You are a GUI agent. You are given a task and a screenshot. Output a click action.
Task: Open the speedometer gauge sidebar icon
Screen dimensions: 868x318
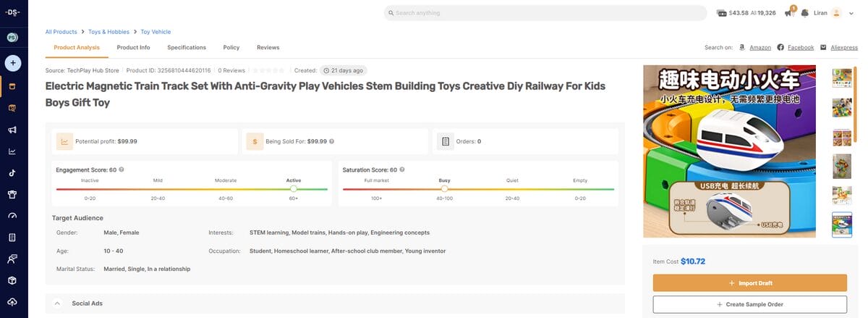[x=12, y=216]
